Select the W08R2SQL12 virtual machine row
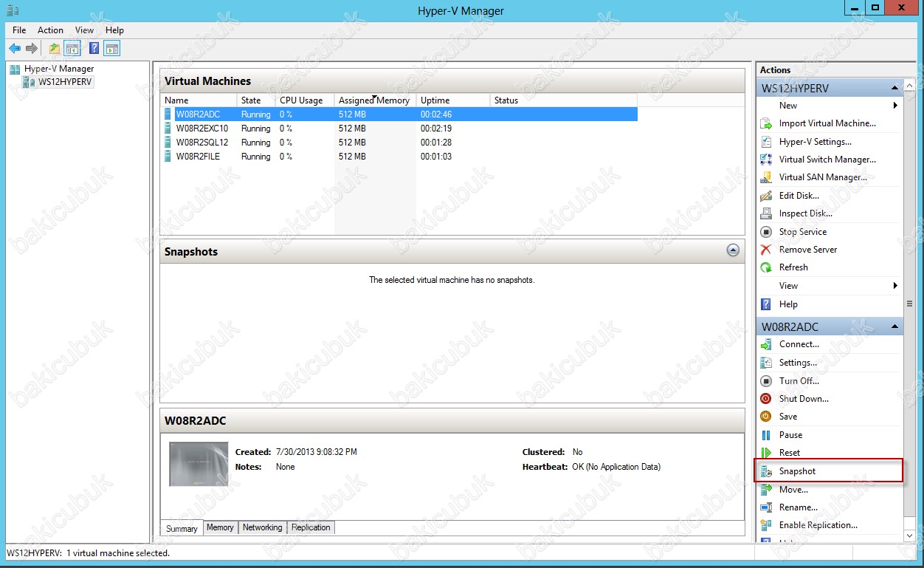 tap(399, 143)
